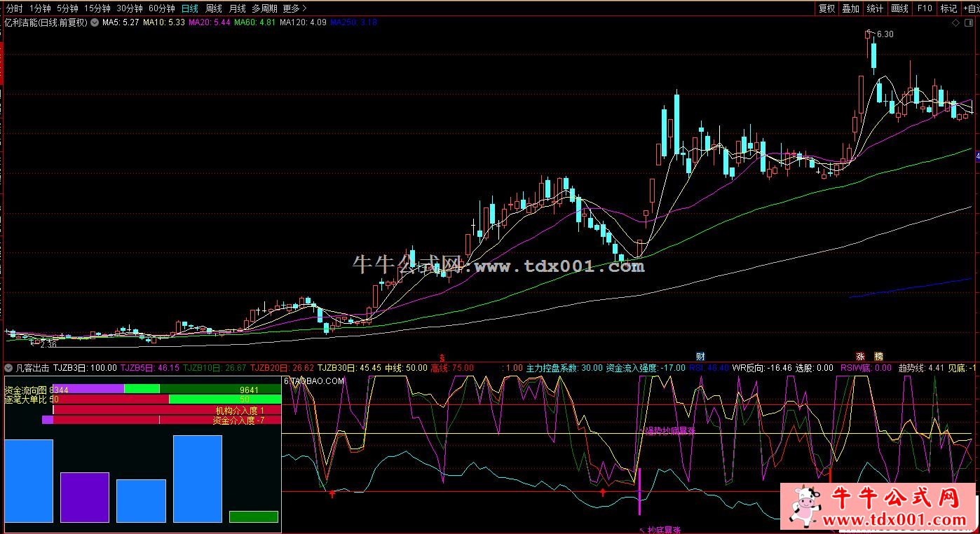Click the 资金流入强度: -17.00 value
The height and width of the screenshot is (534, 980).
[x=646, y=367]
